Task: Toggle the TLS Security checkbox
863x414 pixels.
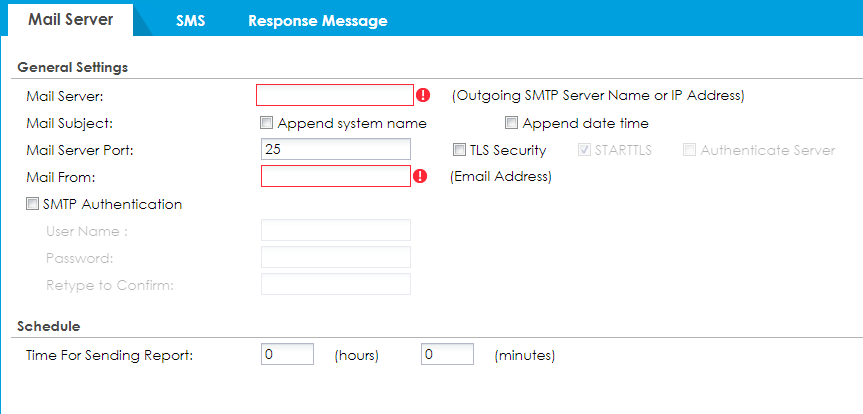Action: (x=460, y=150)
